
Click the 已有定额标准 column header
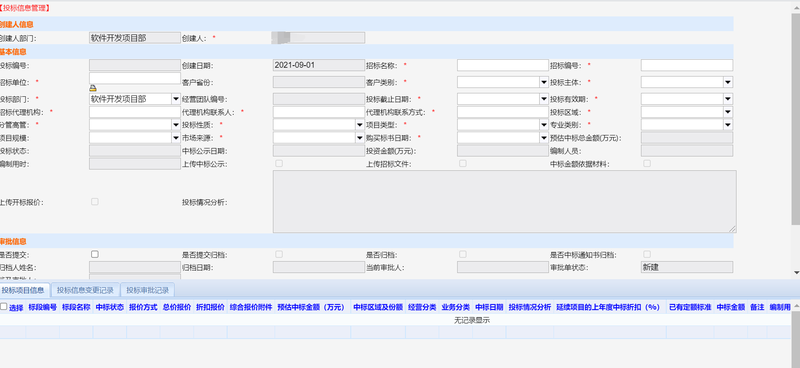(690, 307)
